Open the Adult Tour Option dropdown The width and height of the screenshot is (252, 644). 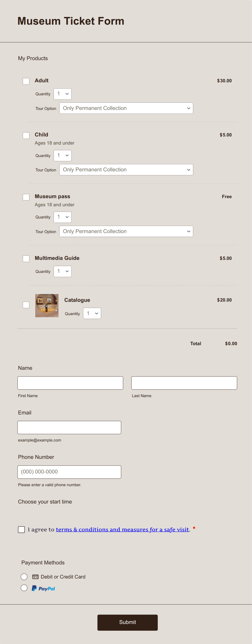tap(126, 108)
